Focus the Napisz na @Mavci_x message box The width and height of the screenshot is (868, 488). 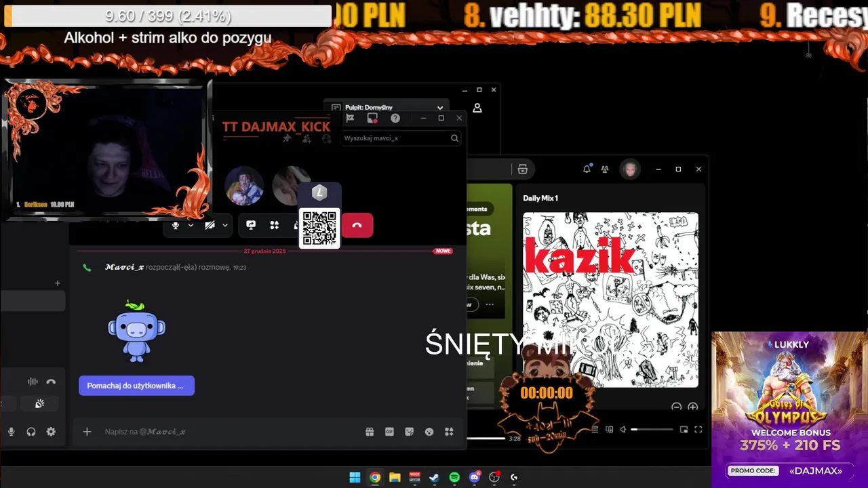coord(224,432)
